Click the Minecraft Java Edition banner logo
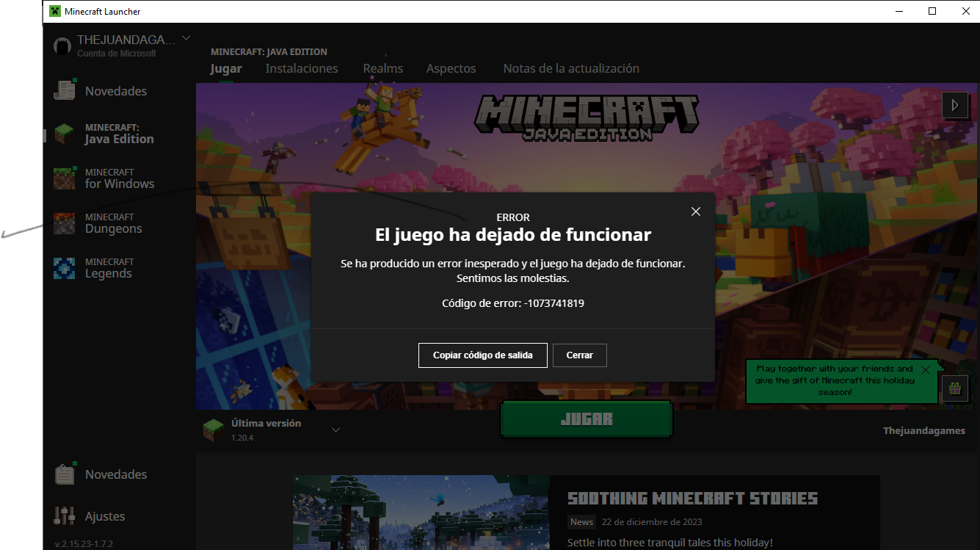Image resolution: width=980 pixels, height=550 pixels. (587, 117)
